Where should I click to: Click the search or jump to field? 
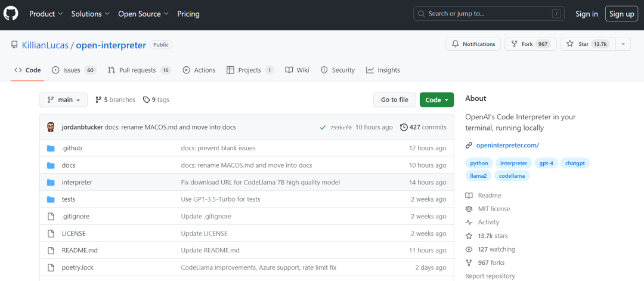[489, 14]
